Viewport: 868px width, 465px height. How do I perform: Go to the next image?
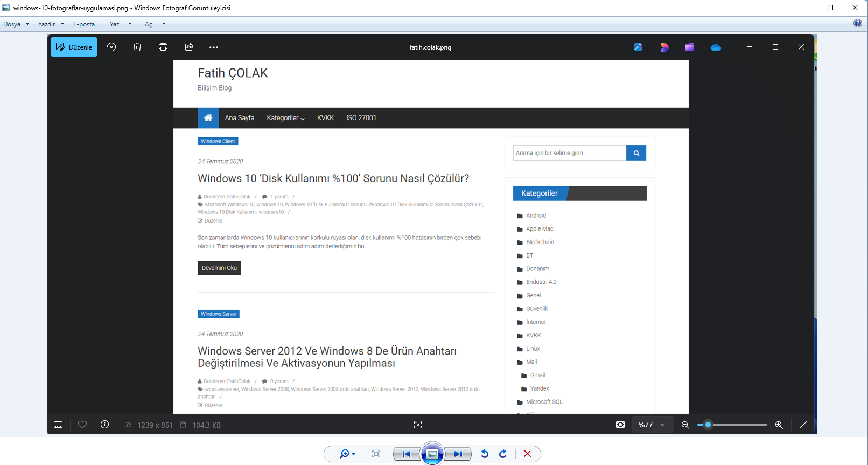point(458,454)
